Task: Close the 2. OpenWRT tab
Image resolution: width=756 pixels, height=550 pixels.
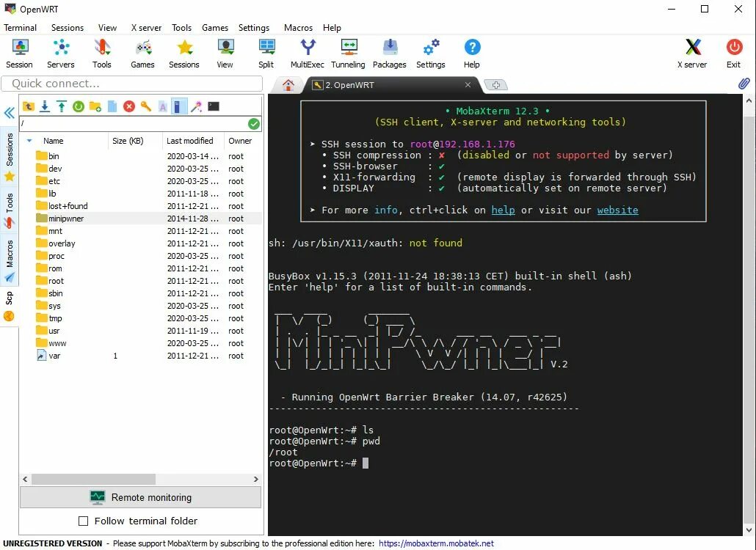Action: pos(468,85)
